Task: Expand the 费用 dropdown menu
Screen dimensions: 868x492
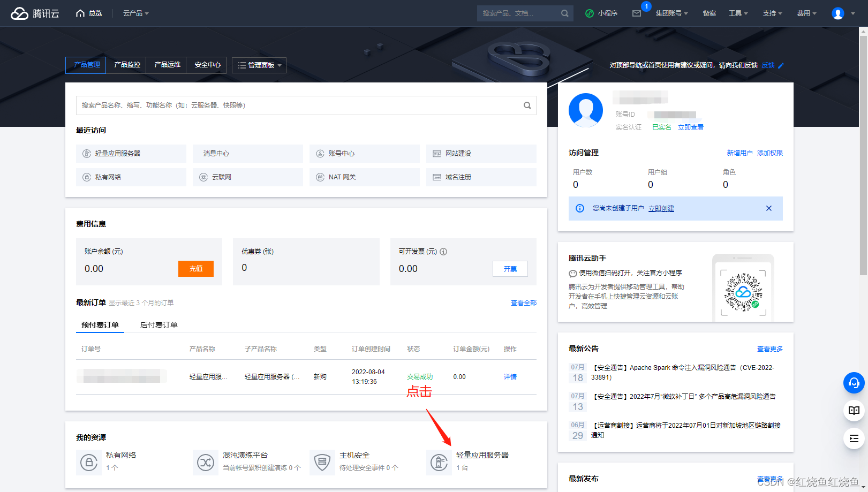Action: point(806,13)
